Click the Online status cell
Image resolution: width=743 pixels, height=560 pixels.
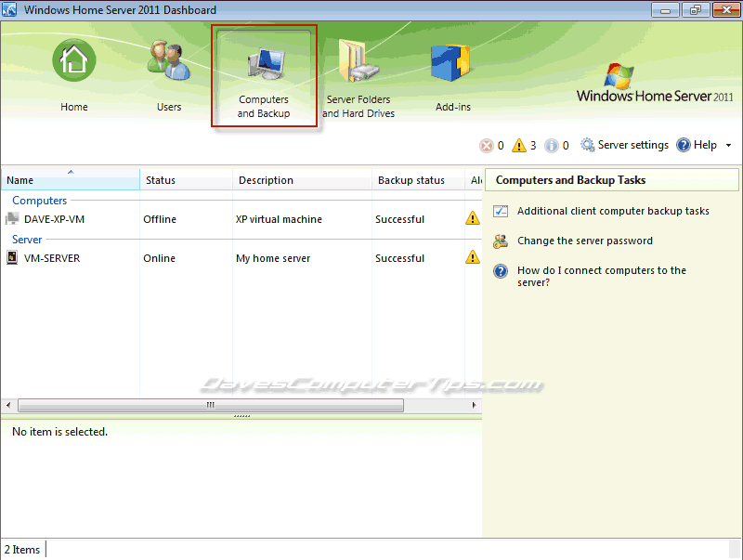(159, 258)
